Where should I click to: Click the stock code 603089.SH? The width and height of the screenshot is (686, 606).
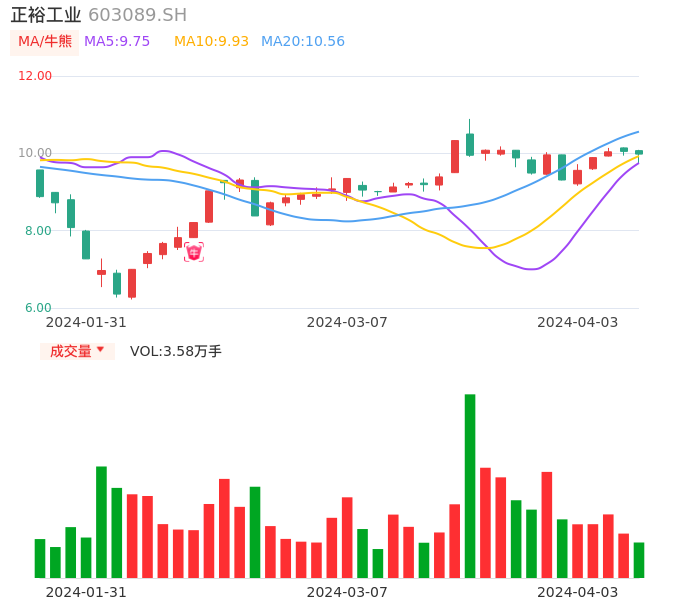point(137,15)
